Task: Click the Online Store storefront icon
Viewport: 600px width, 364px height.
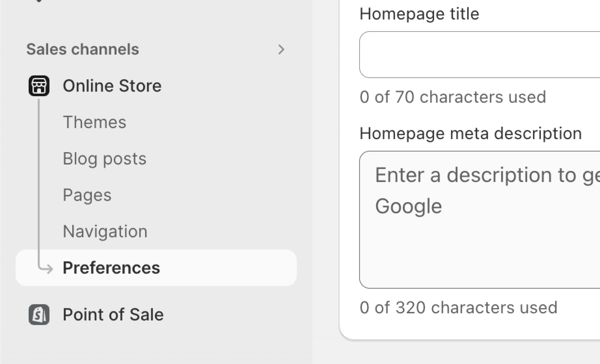Action: [x=39, y=86]
